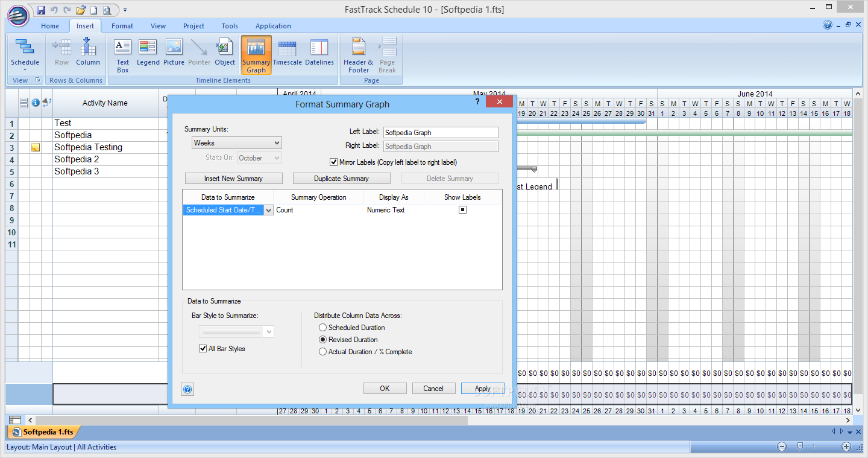Screen dimensions: 868x458
Task: Undo the last action in quick access toolbar
Action: point(54,10)
